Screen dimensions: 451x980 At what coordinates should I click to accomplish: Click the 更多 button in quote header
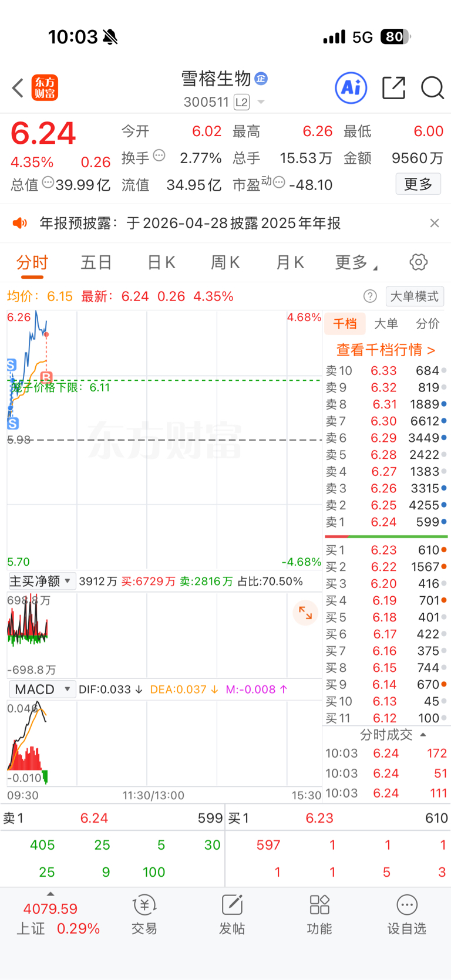tap(418, 184)
